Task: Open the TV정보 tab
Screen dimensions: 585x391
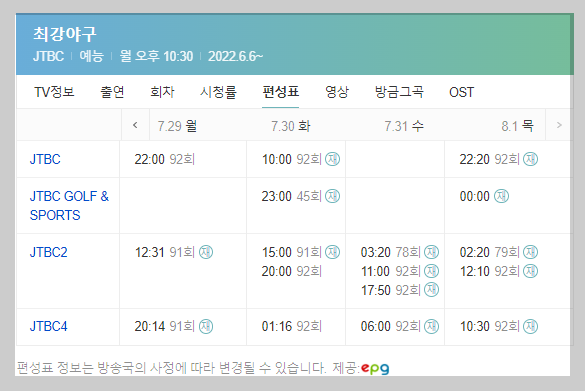Action: [x=54, y=92]
